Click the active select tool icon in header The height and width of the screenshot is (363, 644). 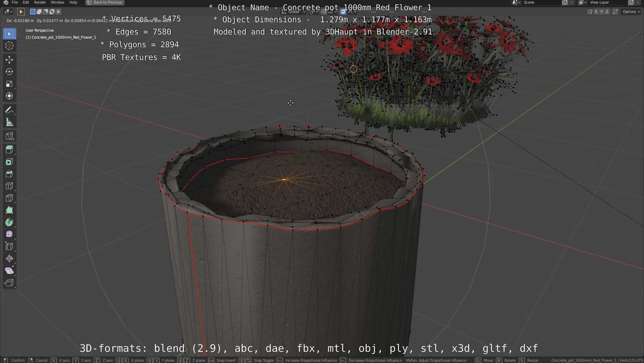pyautogui.click(x=21, y=12)
